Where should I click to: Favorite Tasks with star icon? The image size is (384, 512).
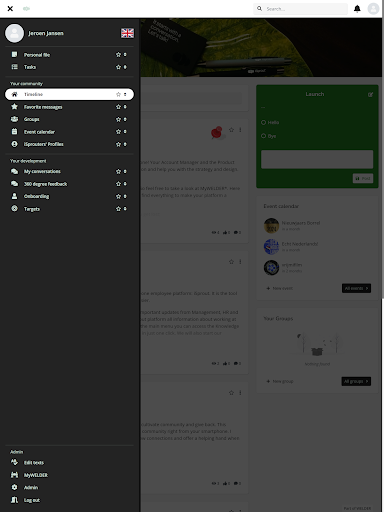click(x=118, y=67)
